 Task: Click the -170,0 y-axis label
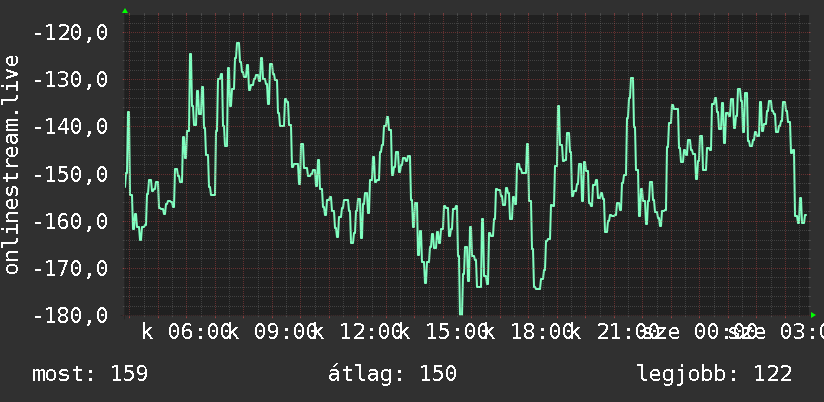point(70,268)
